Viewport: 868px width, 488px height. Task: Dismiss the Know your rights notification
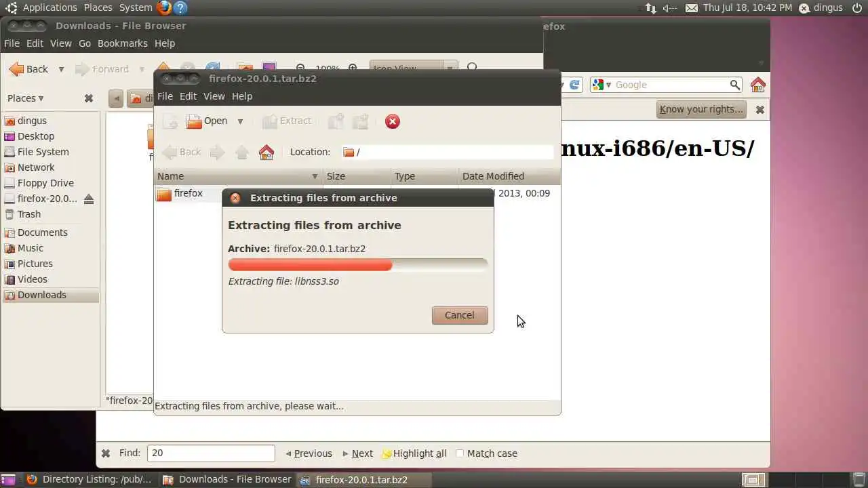tap(760, 110)
